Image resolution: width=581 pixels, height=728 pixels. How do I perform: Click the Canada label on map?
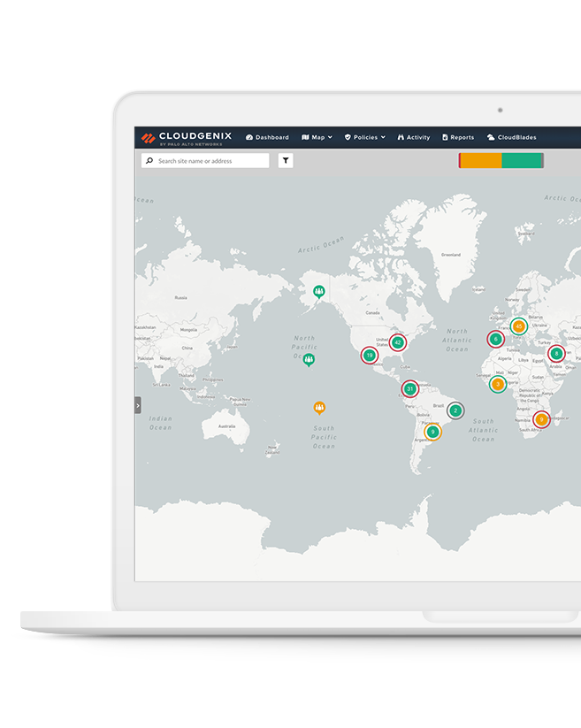pos(372,313)
